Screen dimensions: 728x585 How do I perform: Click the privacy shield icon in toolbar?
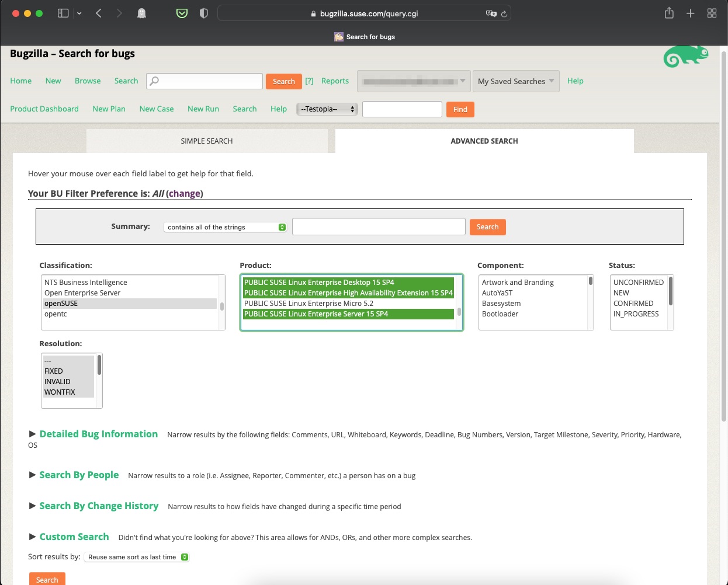click(203, 13)
